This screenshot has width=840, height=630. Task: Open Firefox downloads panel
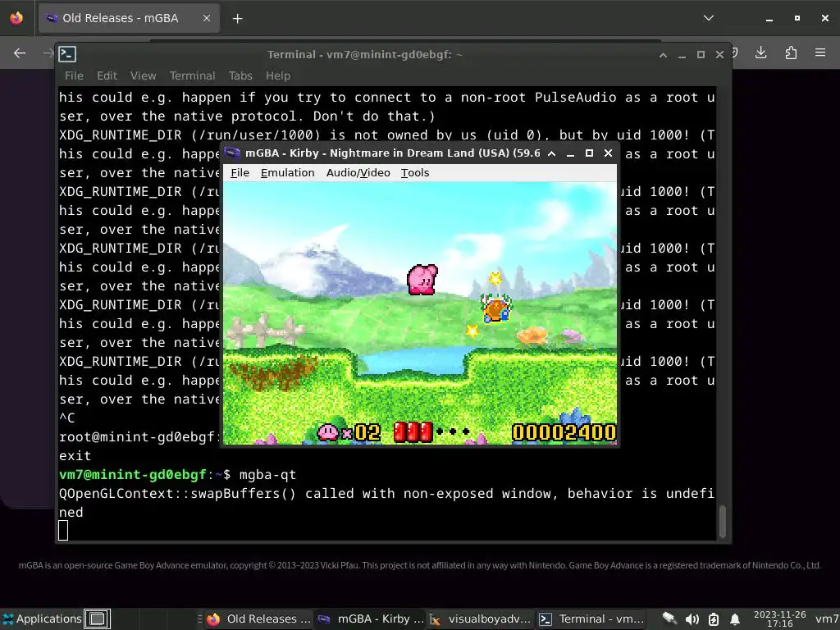click(x=760, y=52)
